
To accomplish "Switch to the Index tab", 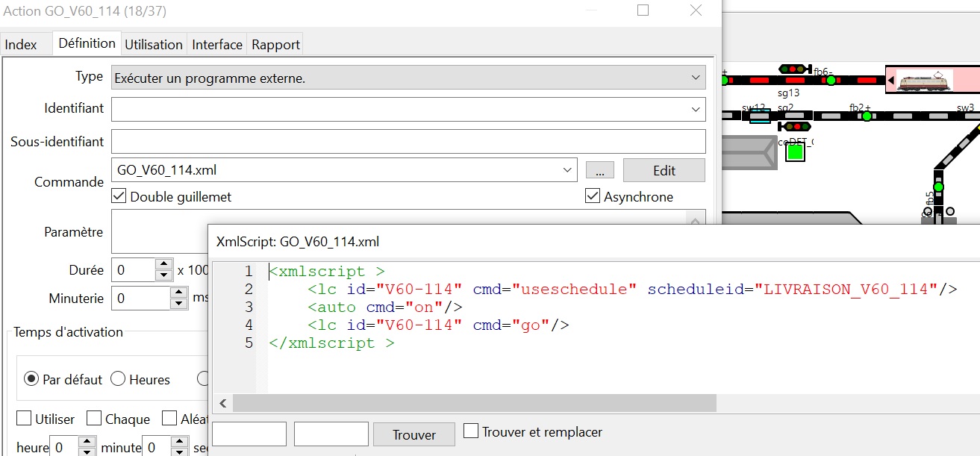I will (x=21, y=45).
